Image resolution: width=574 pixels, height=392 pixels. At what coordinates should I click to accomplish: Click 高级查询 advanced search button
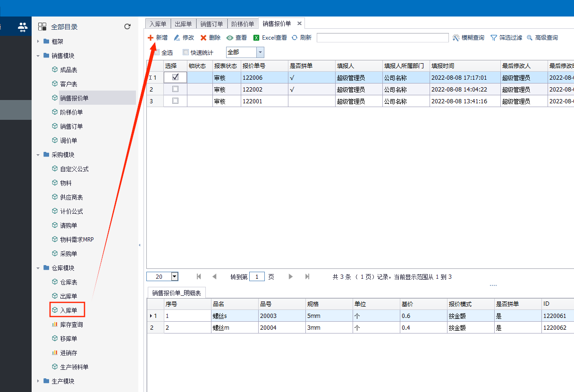coord(542,38)
